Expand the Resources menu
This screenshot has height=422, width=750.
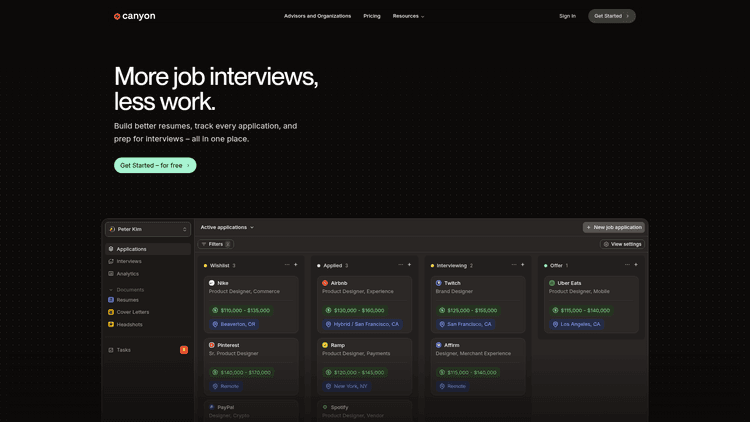click(408, 16)
